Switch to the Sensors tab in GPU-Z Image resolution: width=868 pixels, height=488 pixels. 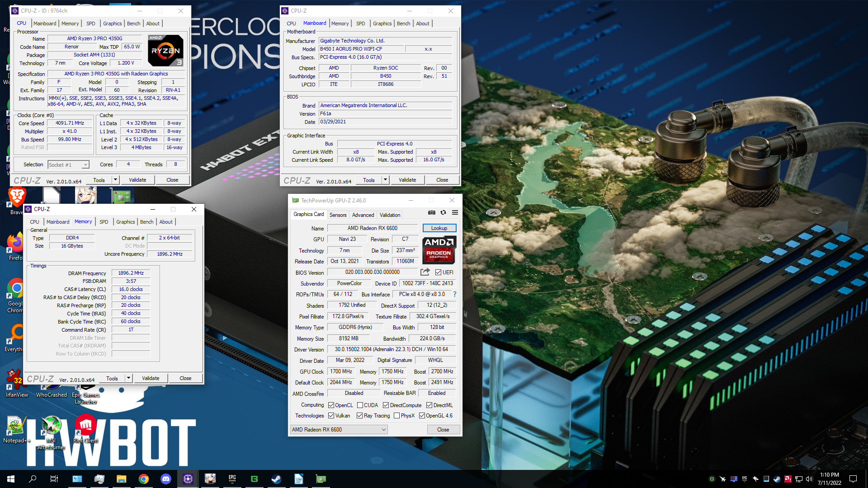[x=338, y=215]
